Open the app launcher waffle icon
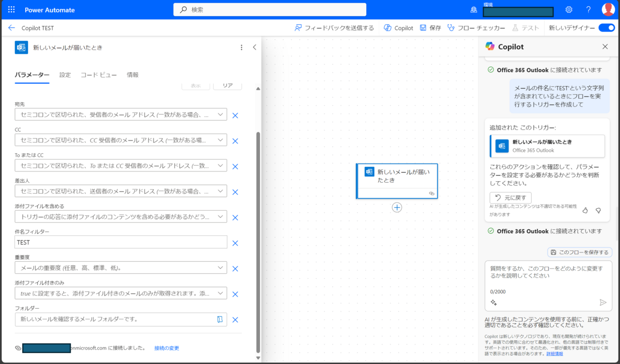 pyautogui.click(x=12, y=10)
